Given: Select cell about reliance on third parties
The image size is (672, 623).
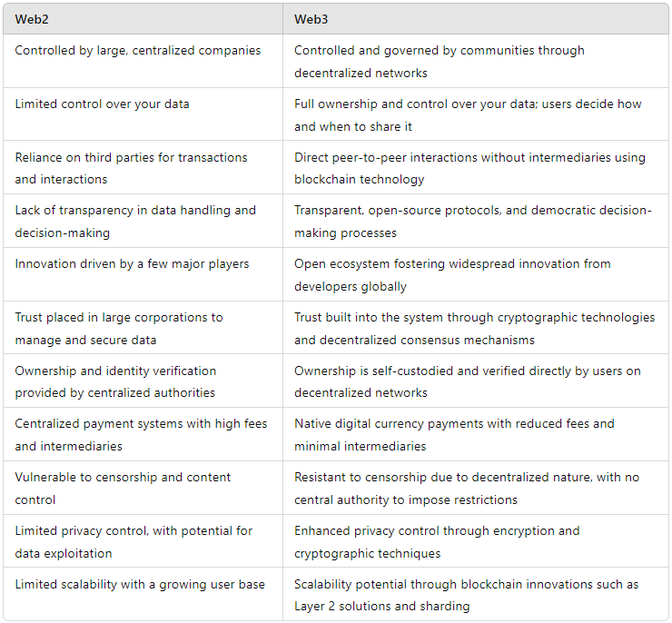Looking at the screenshot, I should (x=131, y=168).
